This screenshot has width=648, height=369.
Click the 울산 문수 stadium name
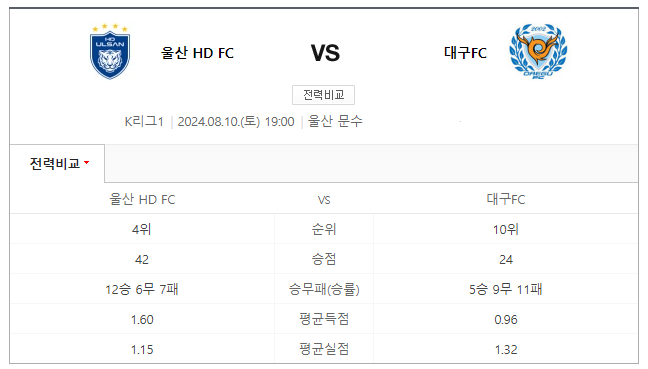pyautogui.click(x=335, y=121)
